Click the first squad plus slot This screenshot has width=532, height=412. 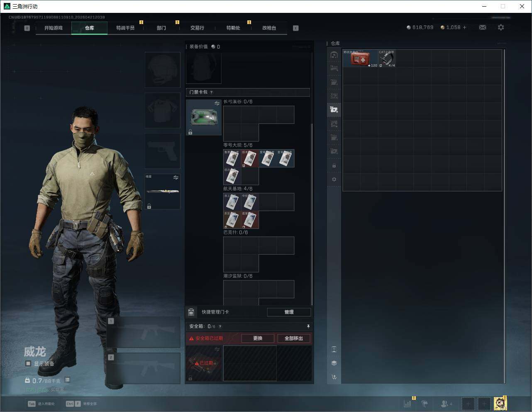click(468, 404)
